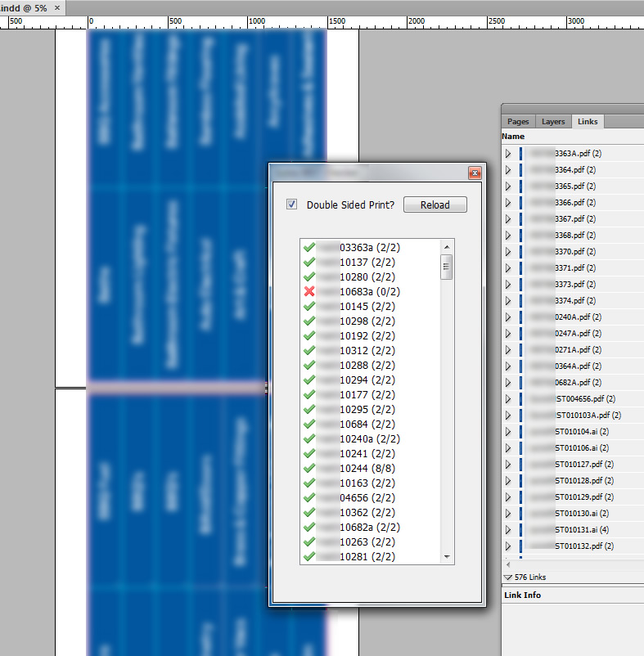Click the red X status icon for 10683a

click(x=309, y=291)
